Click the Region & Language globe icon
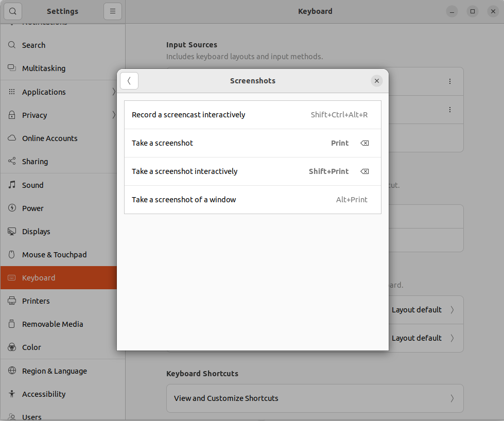This screenshot has width=504, height=421. point(12,371)
